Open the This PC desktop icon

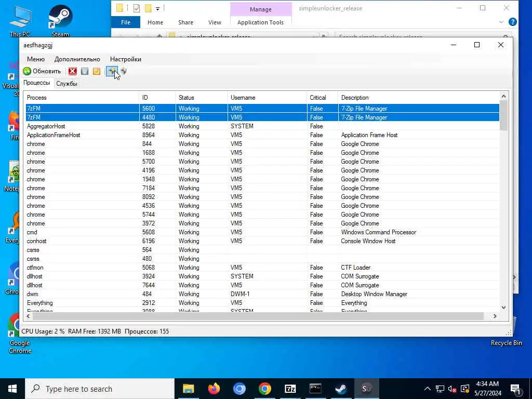(x=20, y=21)
